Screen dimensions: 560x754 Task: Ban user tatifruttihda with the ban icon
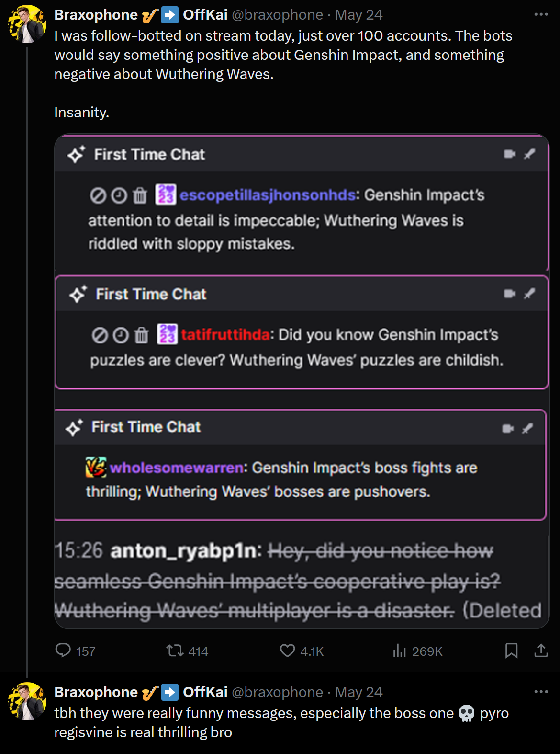tap(100, 335)
